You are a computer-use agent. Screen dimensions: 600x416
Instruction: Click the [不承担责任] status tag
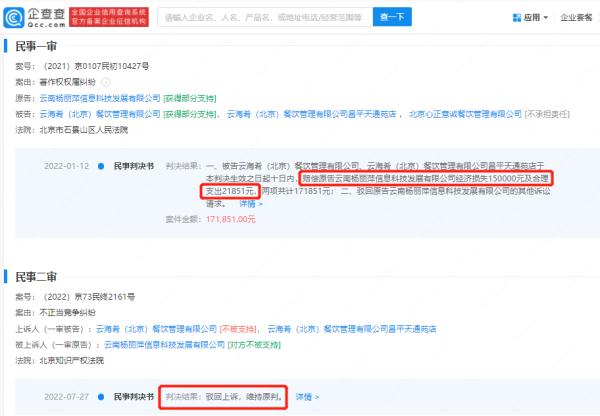(x=547, y=114)
